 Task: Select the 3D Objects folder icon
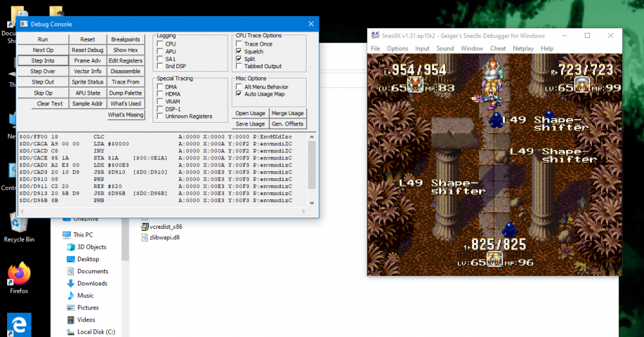pyautogui.click(x=71, y=247)
